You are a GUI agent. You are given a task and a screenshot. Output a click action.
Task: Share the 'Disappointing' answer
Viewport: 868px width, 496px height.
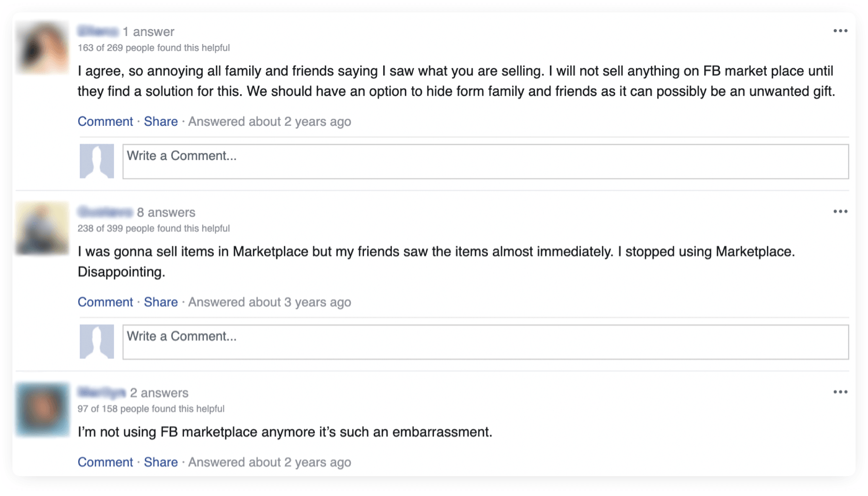[x=161, y=301]
